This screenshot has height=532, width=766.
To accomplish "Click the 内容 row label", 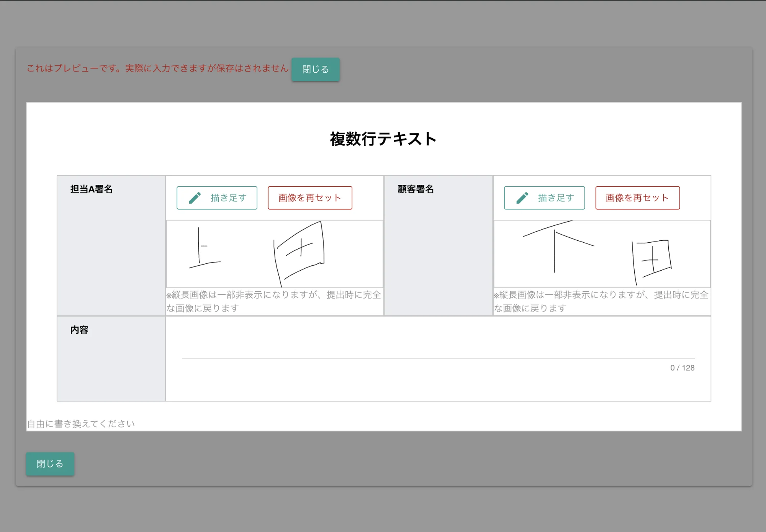I will [x=80, y=330].
